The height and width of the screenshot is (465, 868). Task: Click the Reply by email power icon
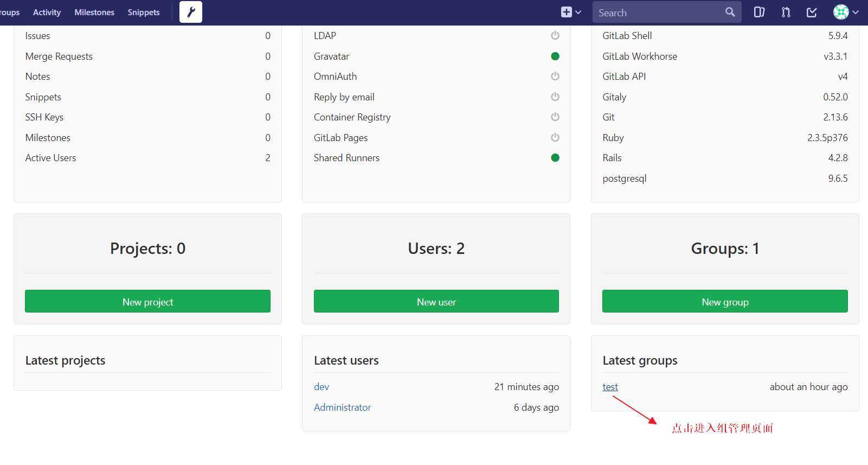(x=555, y=97)
